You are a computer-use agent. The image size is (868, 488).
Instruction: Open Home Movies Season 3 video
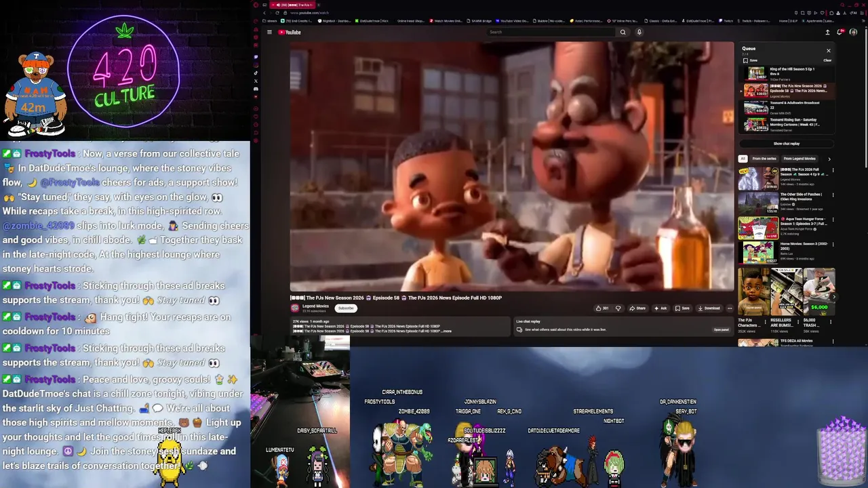pyautogui.click(x=758, y=252)
